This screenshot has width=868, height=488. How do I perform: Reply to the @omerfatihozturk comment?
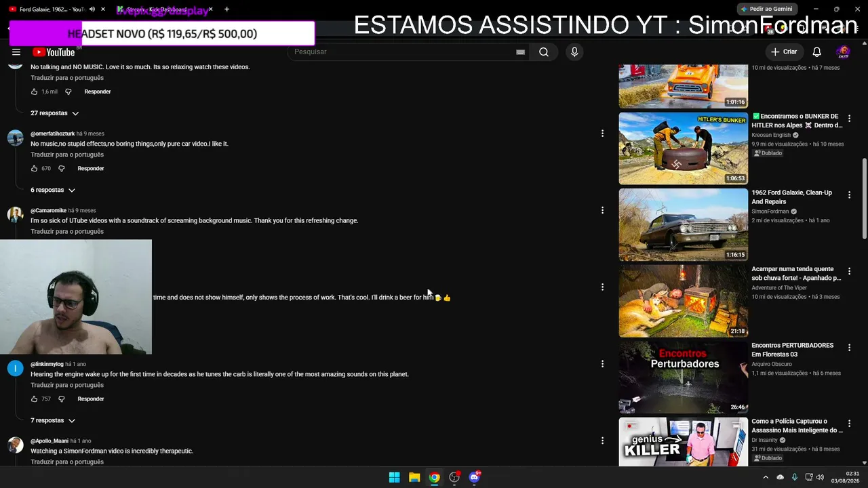click(x=91, y=168)
